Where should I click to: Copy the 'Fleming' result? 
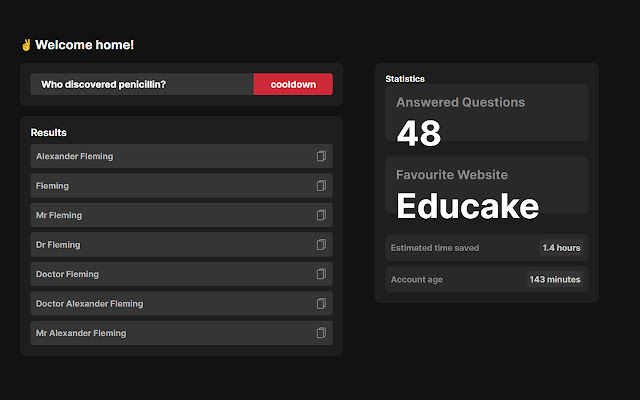pyautogui.click(x=321, y=186)
